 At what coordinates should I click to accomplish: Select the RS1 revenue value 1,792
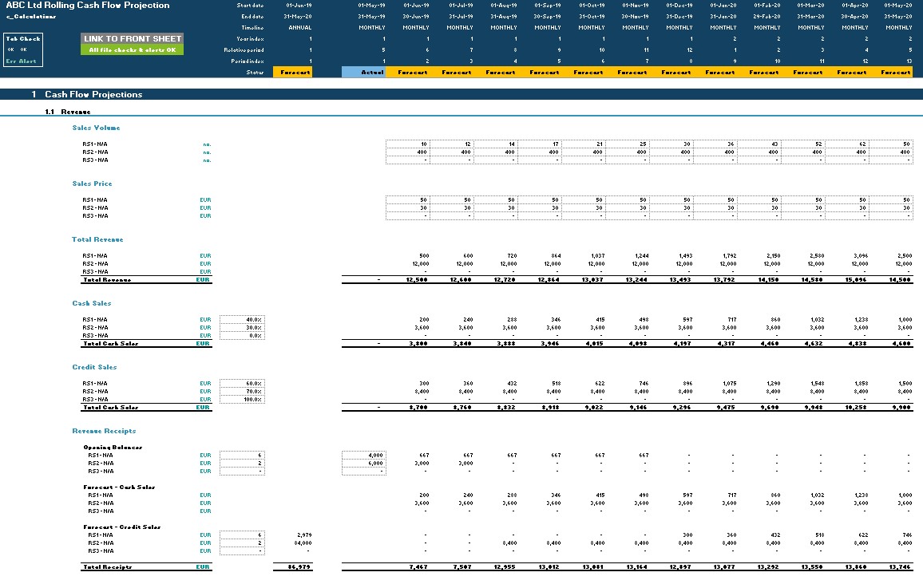click(728, 256)
